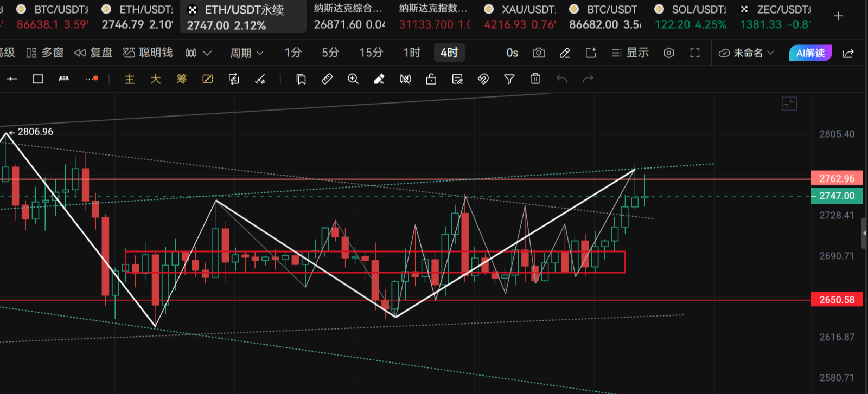Image resolution: width=868 pixels, height=394 pixels.
Task: Switch to the XAU/USDT tab
Action: 520,17
